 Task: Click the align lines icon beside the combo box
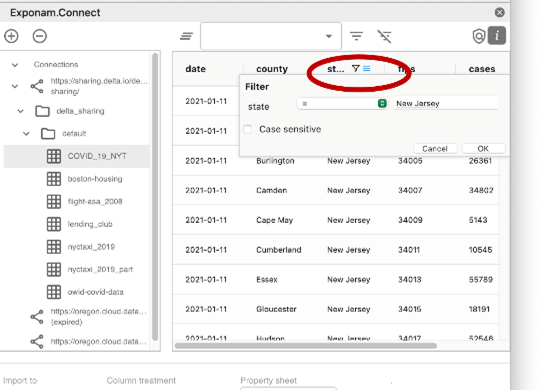187,36
